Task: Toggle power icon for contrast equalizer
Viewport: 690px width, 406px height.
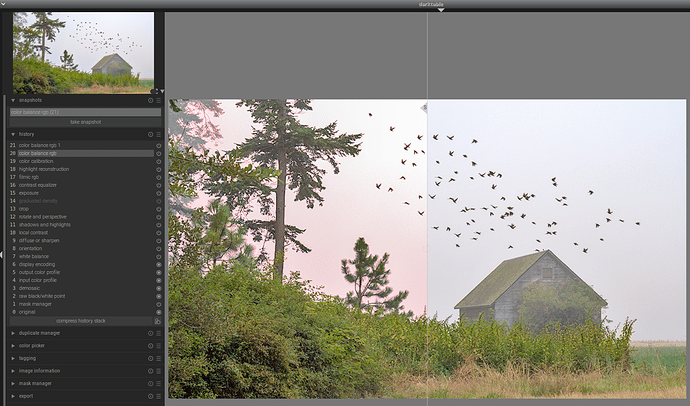Action: [158, 185]
